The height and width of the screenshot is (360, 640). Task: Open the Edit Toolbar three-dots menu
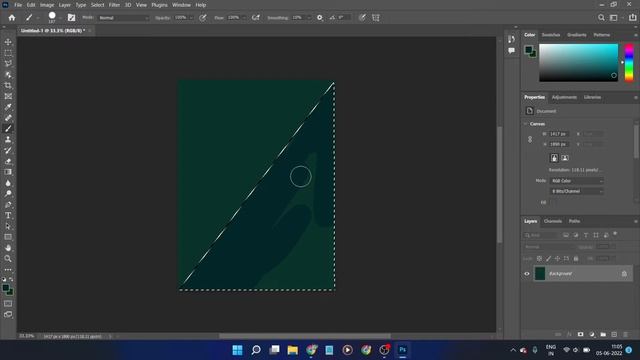pyautogui.click(x=8, y=269)
